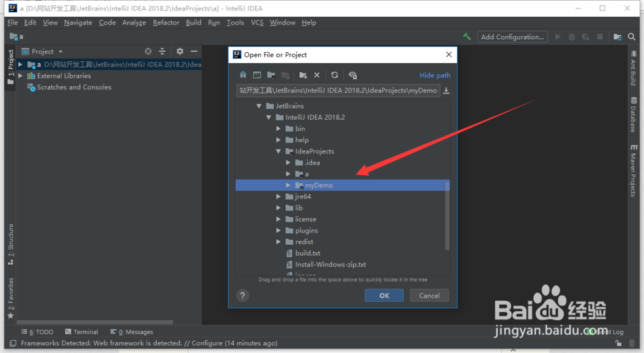Expand External Libraries in Project panel
This screenshot has height=353, width=644.
tap(21, 75)
